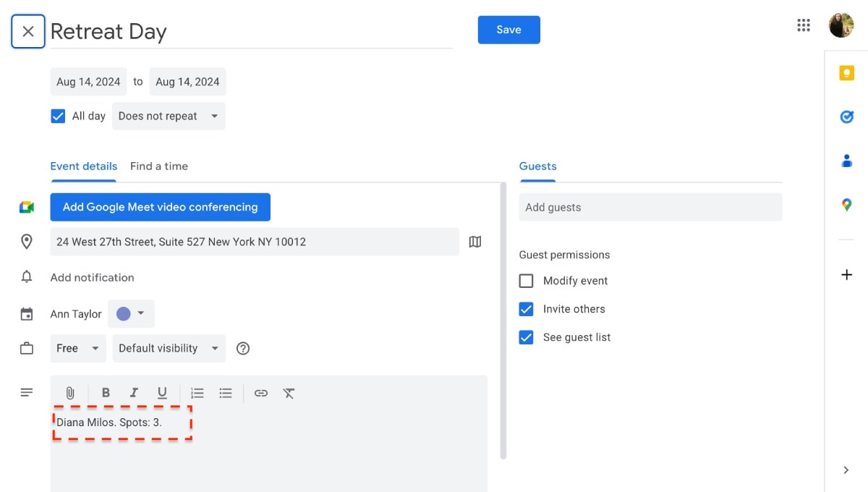Click description text Diana Milos. Spots: 3.

pyautogui.click(x=109, y=422)
